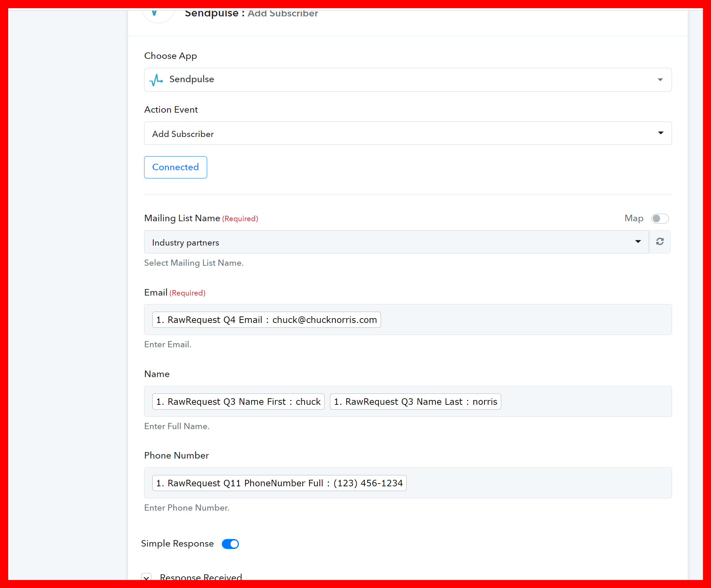The height and width of the screenshot is (588, 711).
Task: Click the 'Select Mailing List Name.' hint text
Action: pyautogui.click(x=194, y=263)
